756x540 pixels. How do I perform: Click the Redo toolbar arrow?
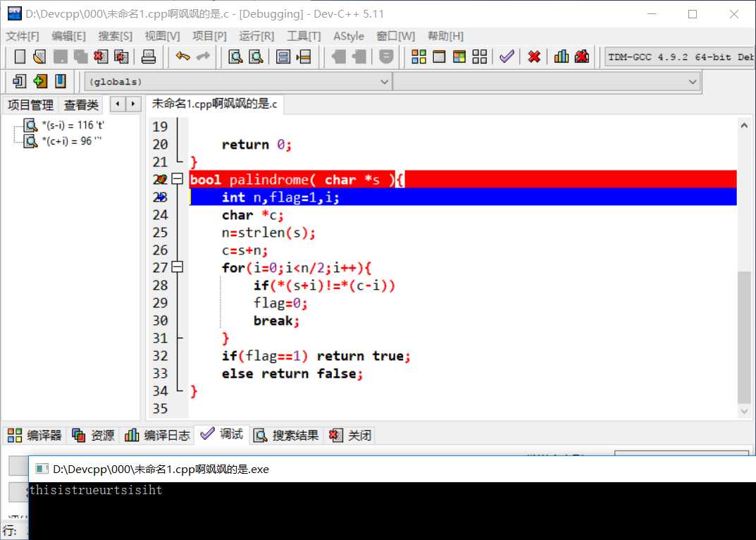(203, 57)
